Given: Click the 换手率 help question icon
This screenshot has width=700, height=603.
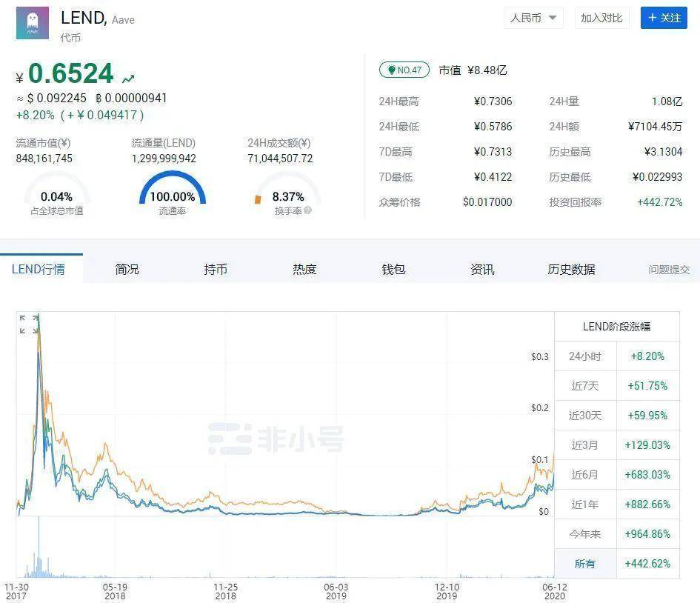Looking at the screenshot, I should [x=307, y=210].
